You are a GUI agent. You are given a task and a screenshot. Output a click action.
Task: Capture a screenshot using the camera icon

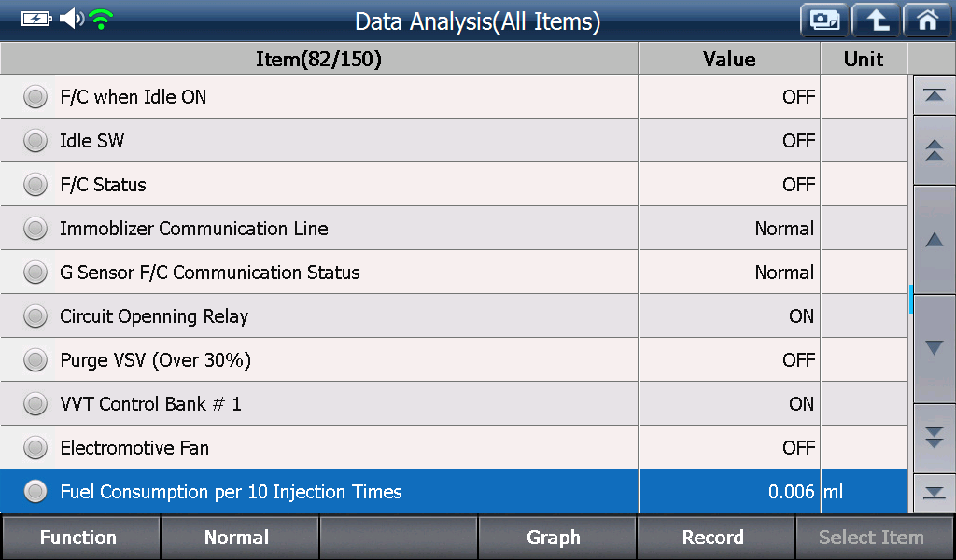tap(824, 21)
